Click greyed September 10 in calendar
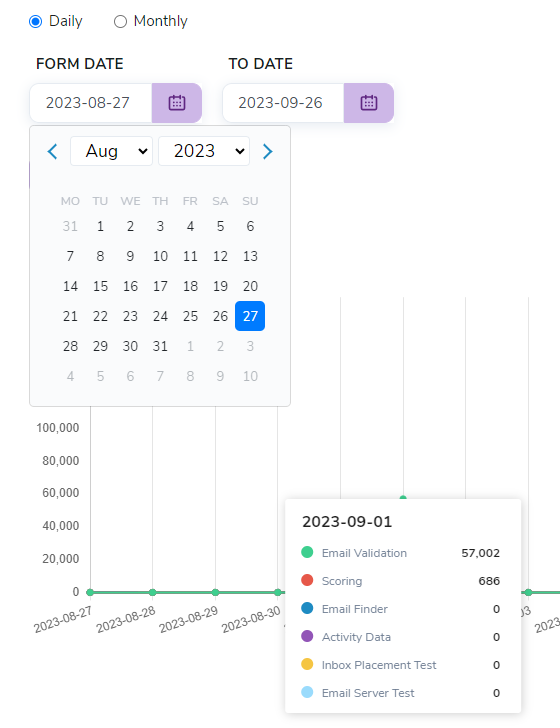This screenshot has width=560, height=728. tap(250, 376)
